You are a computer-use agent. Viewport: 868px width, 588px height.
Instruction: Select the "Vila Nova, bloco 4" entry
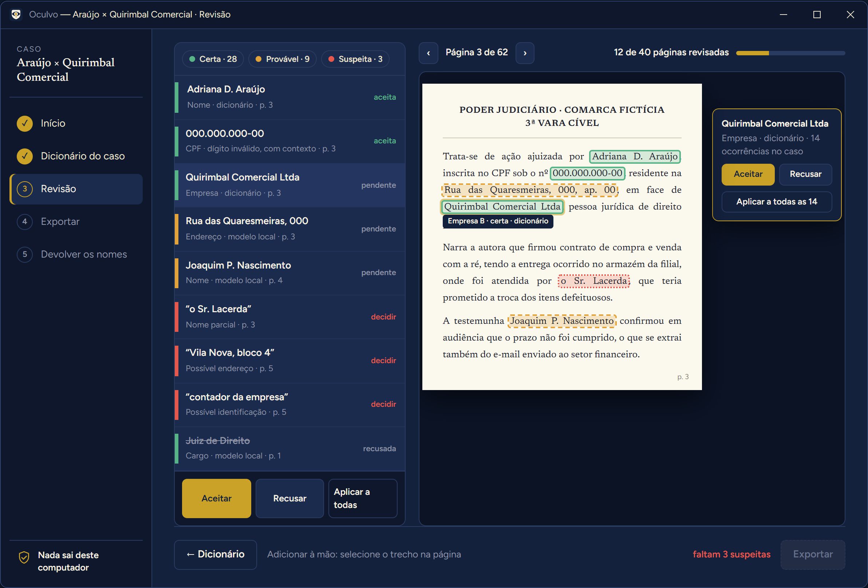[x=290, y=361]
